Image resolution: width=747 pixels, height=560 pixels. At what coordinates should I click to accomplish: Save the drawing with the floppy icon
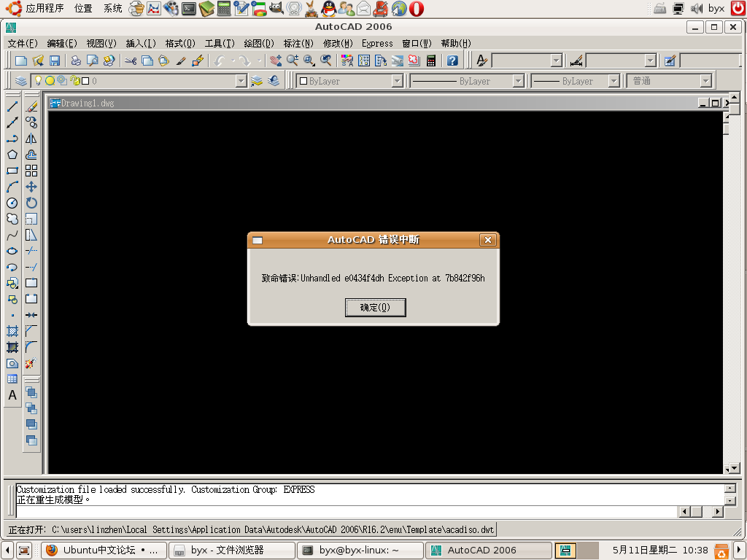[55, 61]
